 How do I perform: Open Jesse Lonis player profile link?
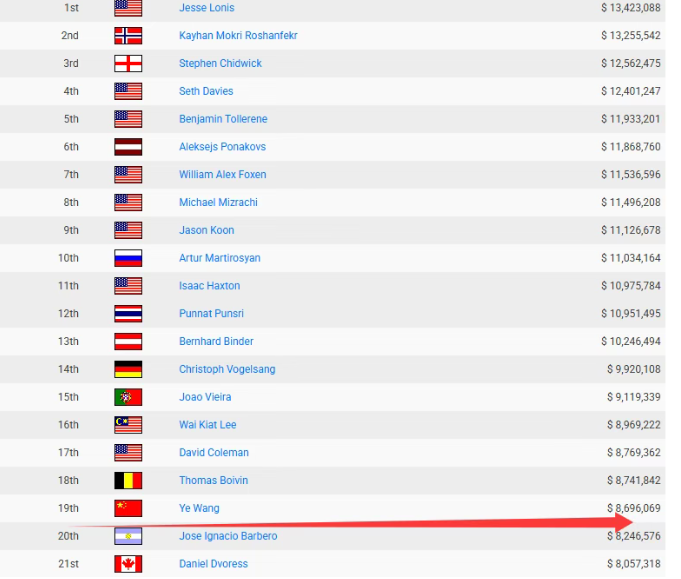tap(207, 8)
